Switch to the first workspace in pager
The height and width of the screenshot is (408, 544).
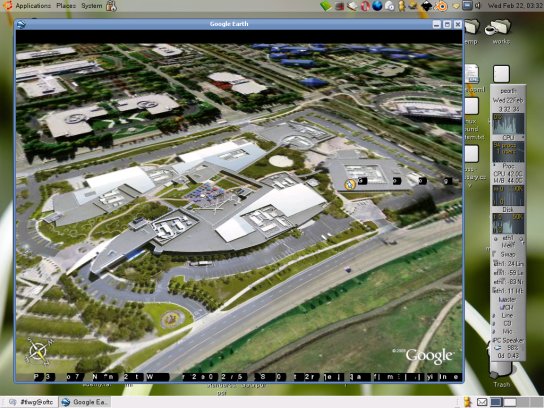click(x=496, y=402)
